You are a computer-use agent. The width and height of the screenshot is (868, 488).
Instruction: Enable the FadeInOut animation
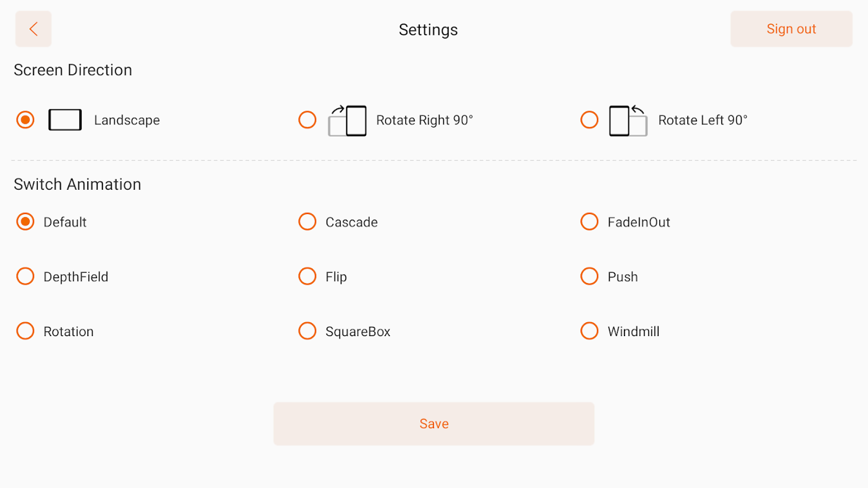point(589,221)
